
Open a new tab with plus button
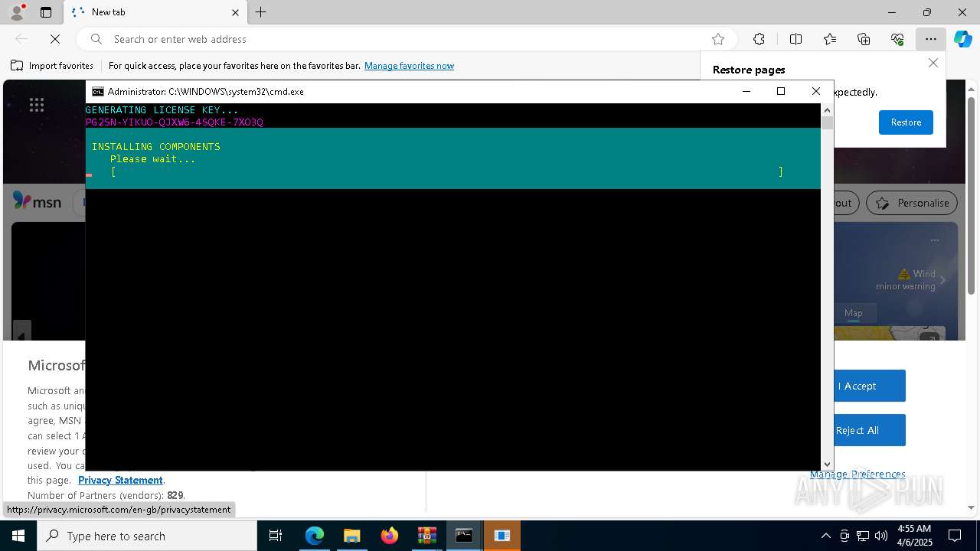(261, 12)
